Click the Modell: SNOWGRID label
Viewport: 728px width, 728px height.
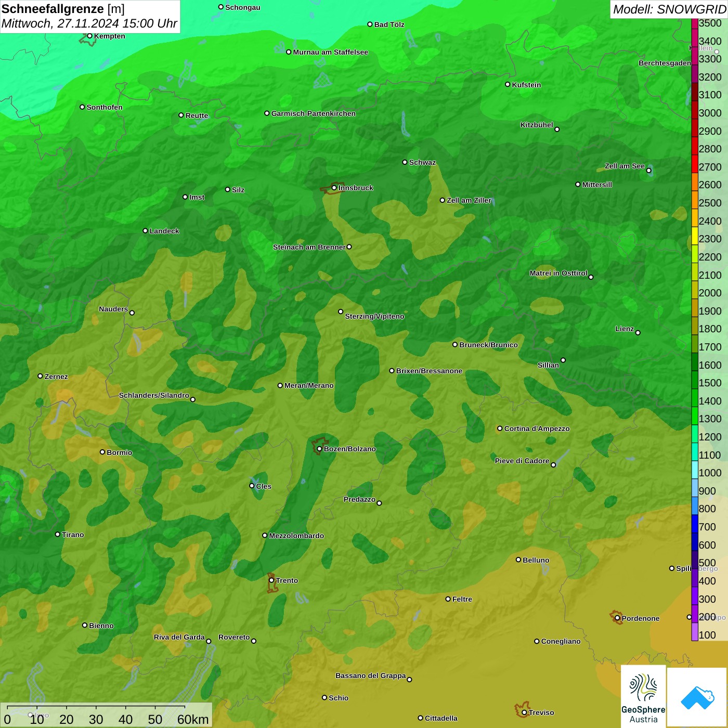[669, 9]
